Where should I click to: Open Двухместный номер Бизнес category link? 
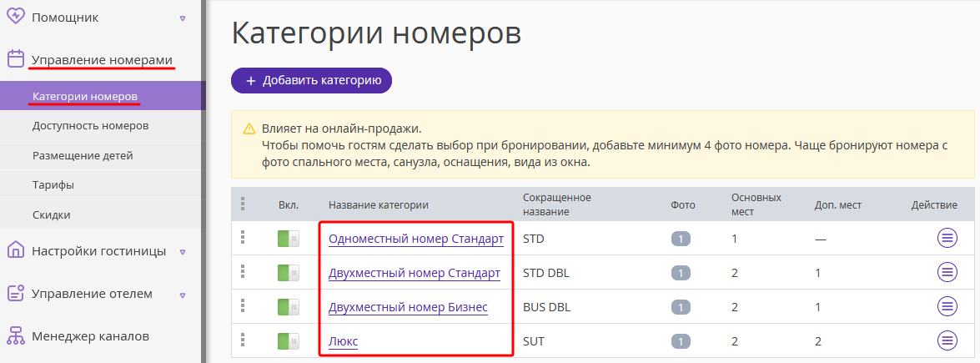click(408, 307)
